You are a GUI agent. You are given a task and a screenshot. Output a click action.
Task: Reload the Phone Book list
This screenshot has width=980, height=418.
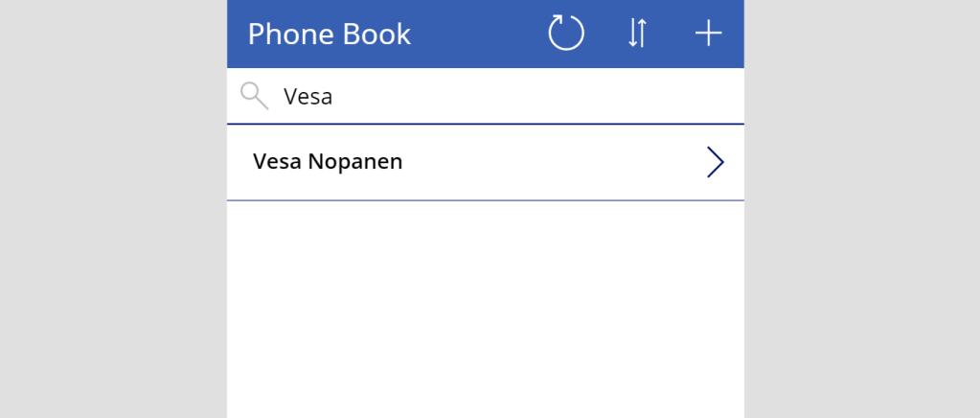click(566, 34)
